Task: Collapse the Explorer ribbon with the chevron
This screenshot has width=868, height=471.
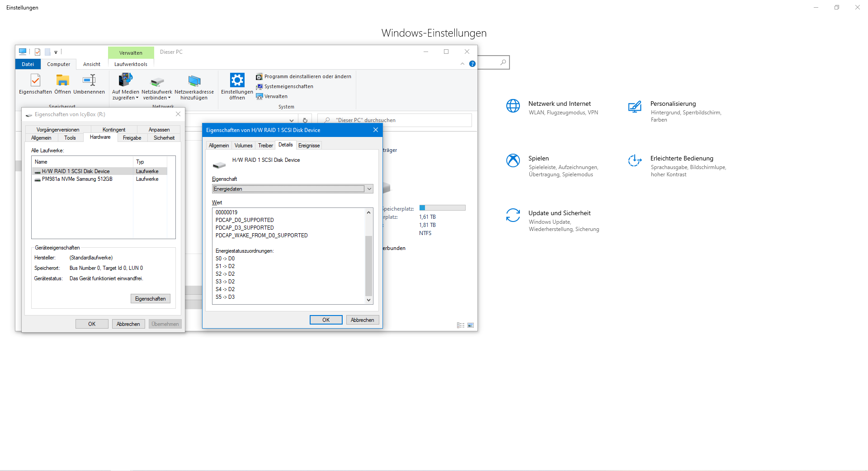Action: [462, 64]
